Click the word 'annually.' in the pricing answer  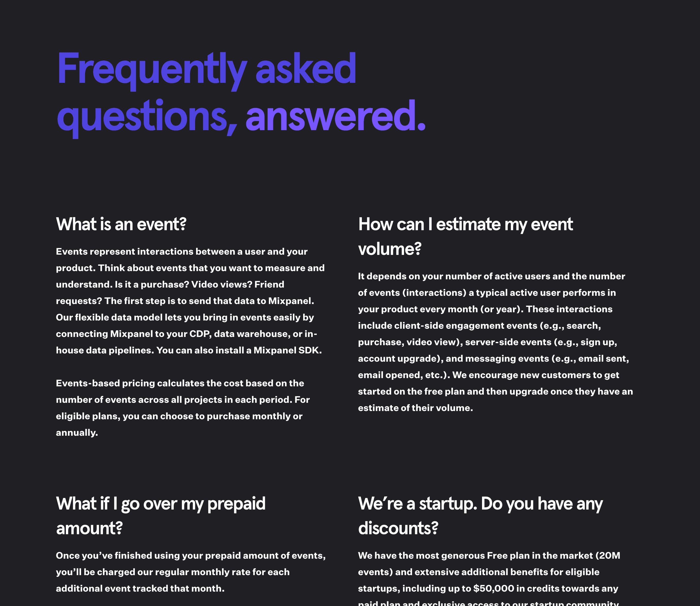pos(77,433)
